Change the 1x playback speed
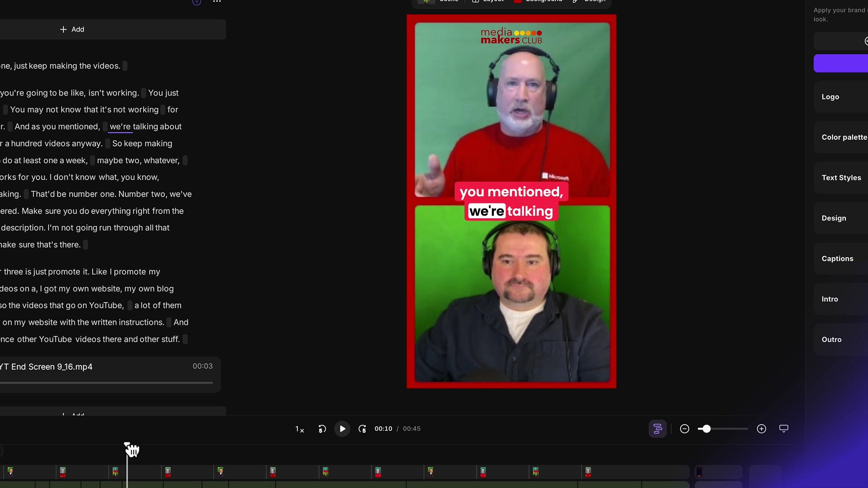 (299, 429)
